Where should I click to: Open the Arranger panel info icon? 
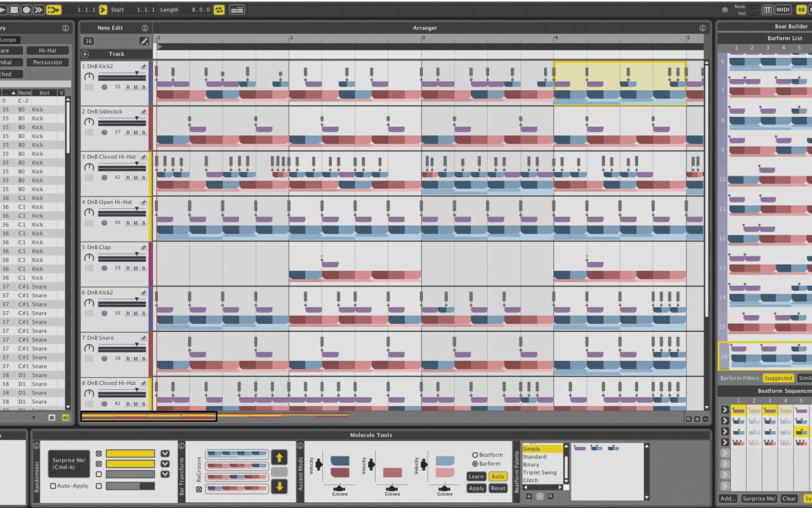pos(702,28)
